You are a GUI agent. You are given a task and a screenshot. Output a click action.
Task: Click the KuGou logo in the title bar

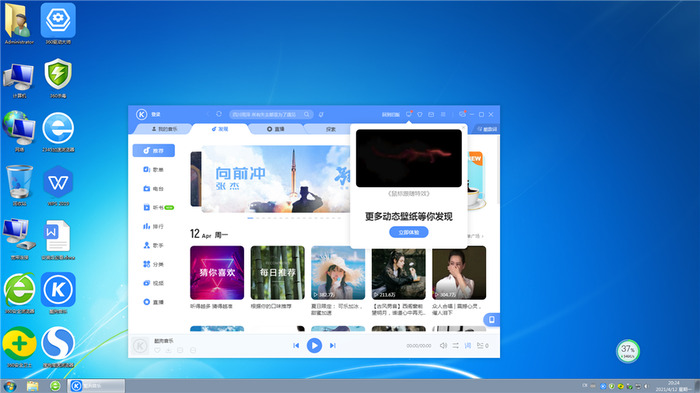pos(142,114)
